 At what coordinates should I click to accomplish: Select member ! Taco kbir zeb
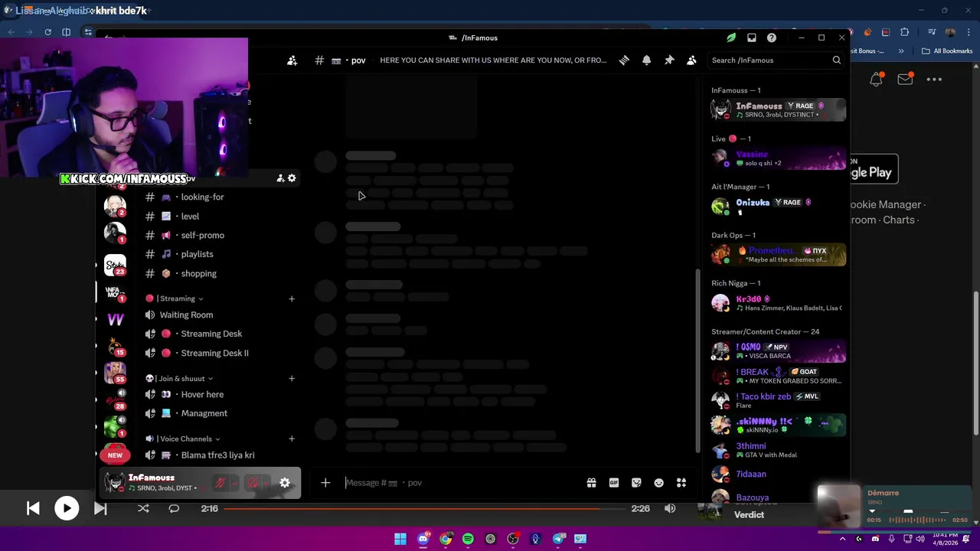[x=777, y=400]
